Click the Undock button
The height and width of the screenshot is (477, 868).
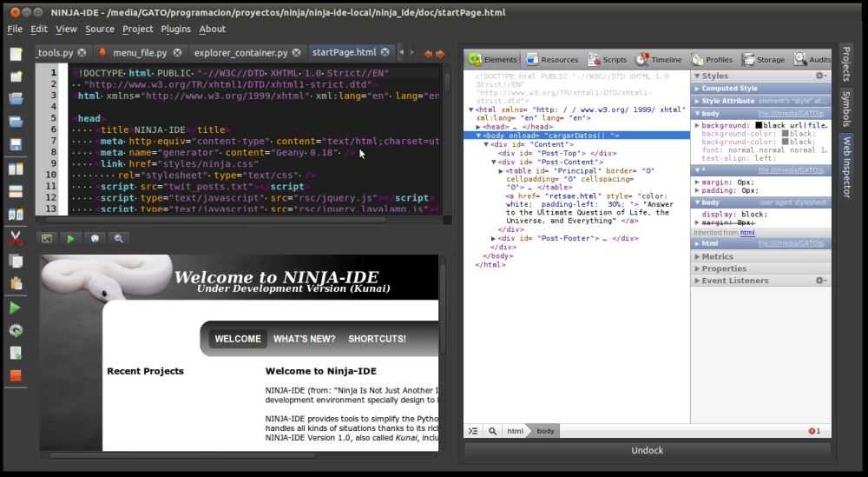click(x=647, y=450)
